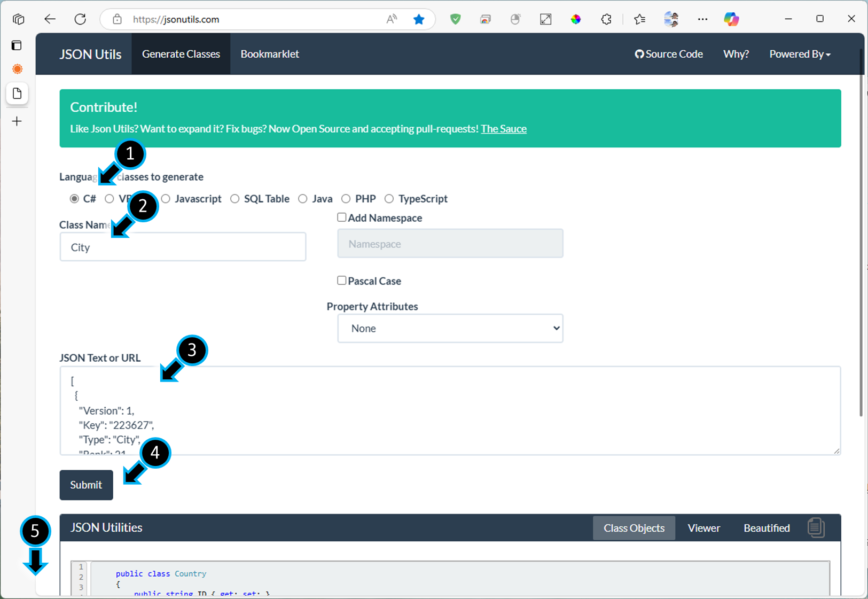Select the VB.Net radio button

pos(110,199)
